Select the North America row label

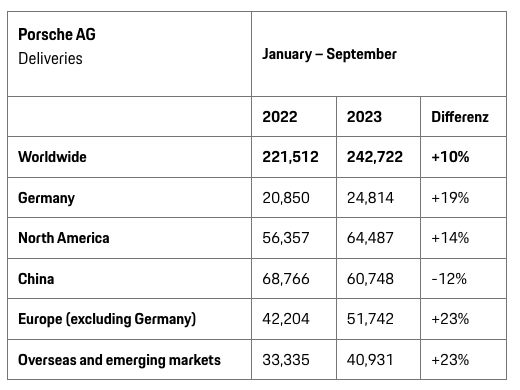[x=64, y=238]
